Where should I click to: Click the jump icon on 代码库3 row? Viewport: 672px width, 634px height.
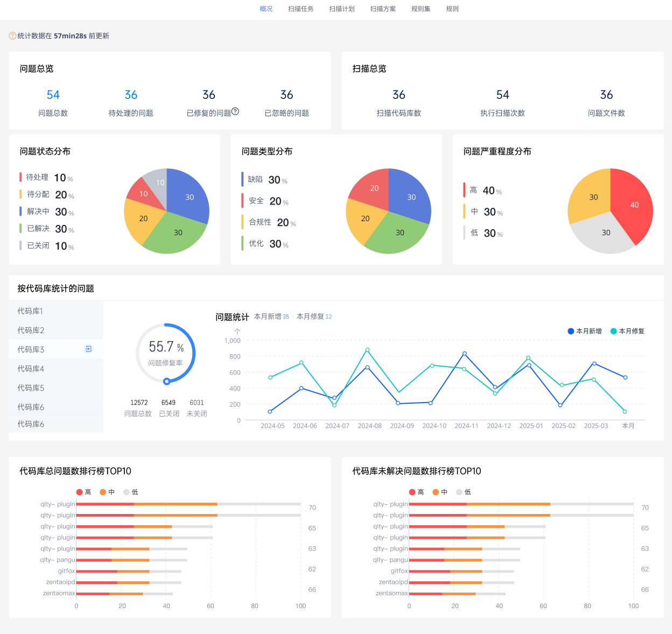(89, 349)
